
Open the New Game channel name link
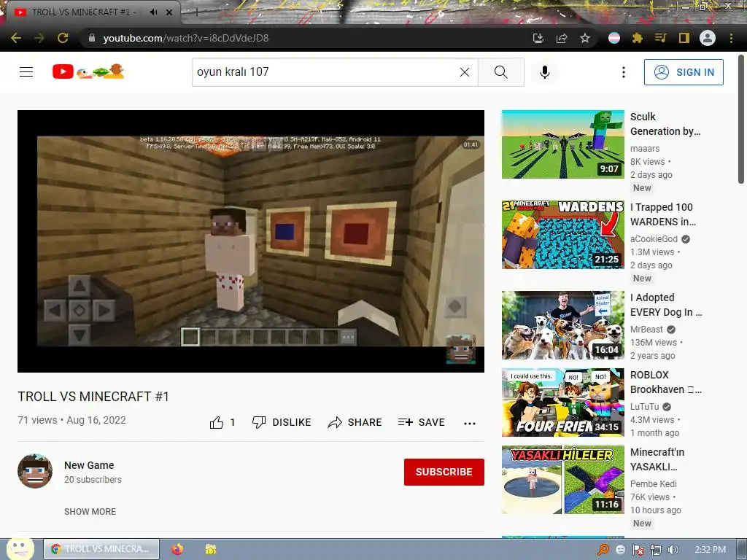(89, 465)
